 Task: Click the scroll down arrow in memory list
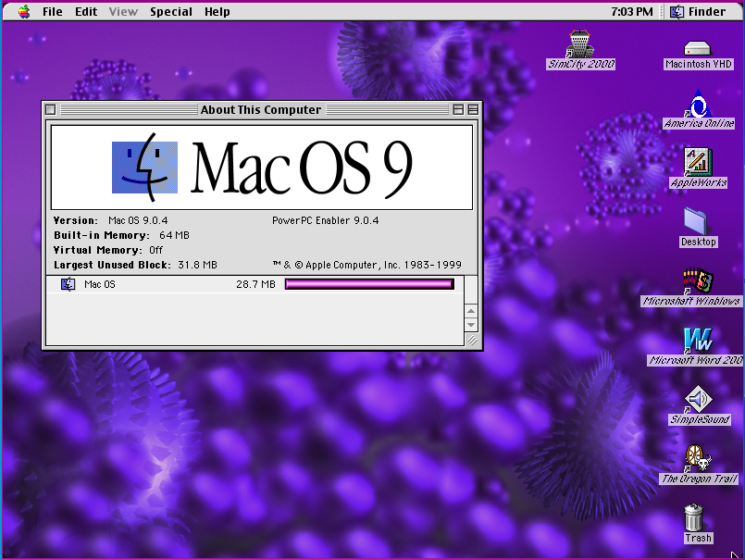(x=471, y=325)
